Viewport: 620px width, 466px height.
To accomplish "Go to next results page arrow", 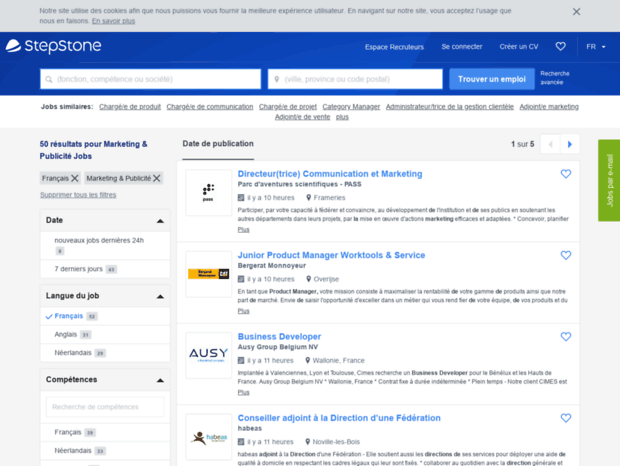I will 570,144.
